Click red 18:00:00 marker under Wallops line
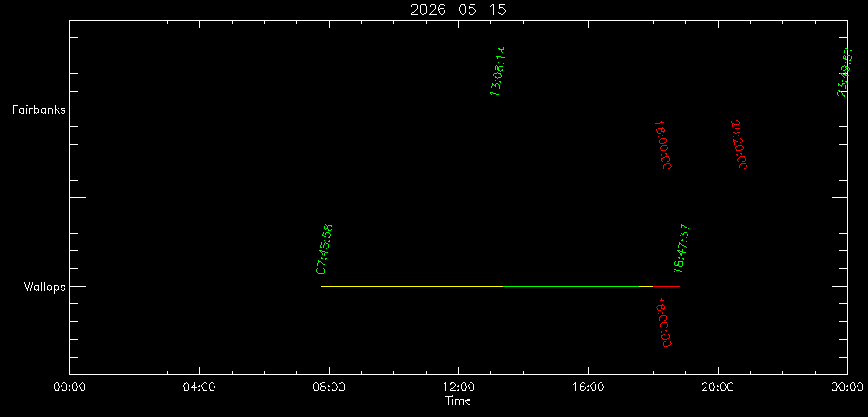Viewport: 868px width, 417px height. click(663, 322)
